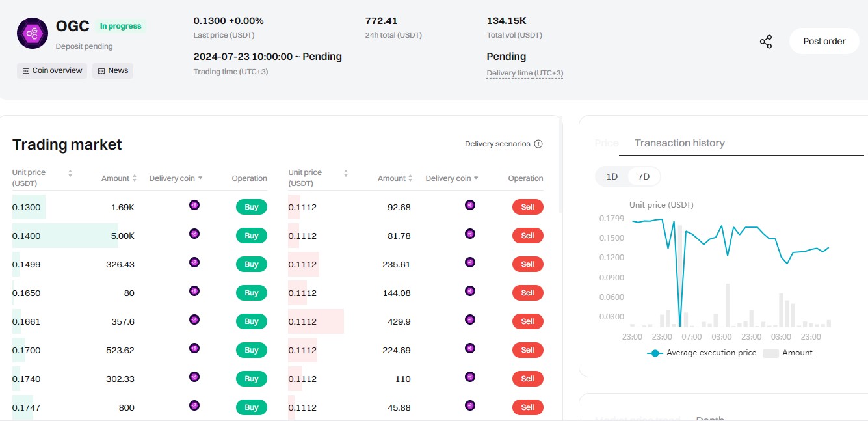The image size is (868, 421).
Task: Toggle Average execution price legend series
Action: [x=702, y=353]
